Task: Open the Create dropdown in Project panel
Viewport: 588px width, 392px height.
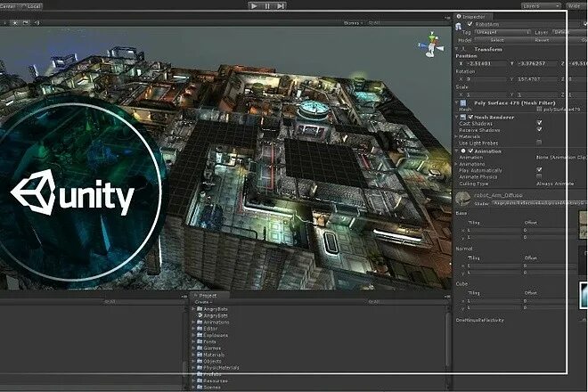Action: pyautogui.click(x=204, y=302)
